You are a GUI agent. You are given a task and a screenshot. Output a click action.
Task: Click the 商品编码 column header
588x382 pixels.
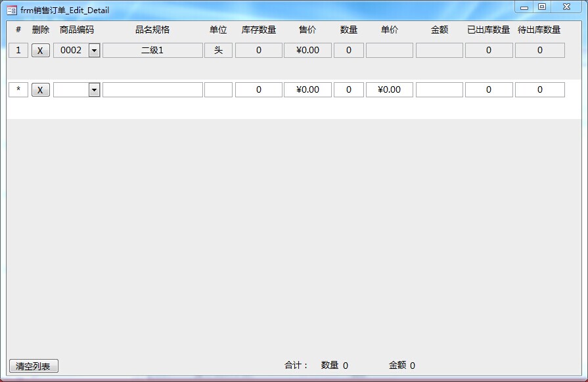click(x=77, y=30)
